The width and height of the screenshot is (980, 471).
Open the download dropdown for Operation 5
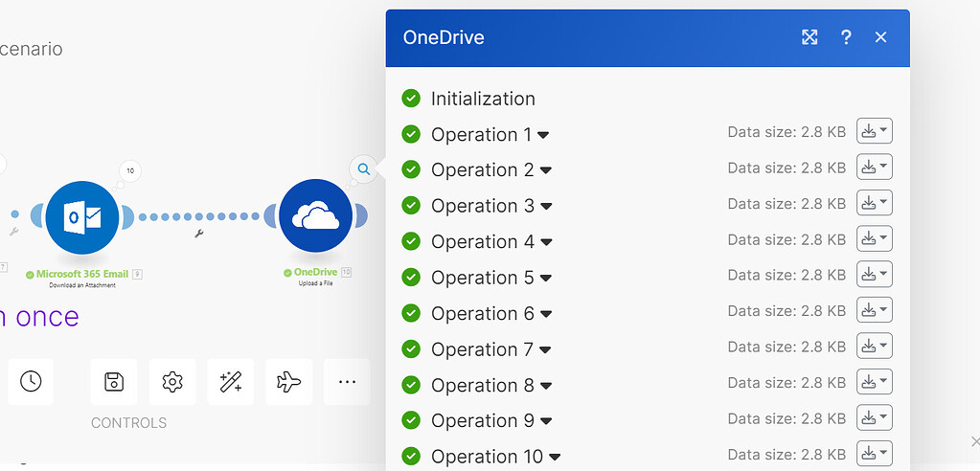[x=874, y=275]
